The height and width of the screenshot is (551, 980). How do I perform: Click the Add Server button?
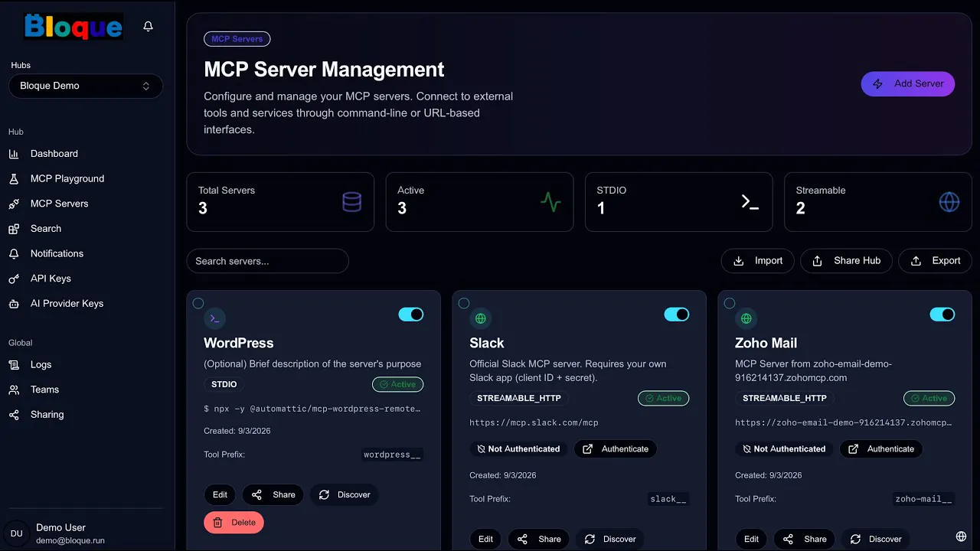908,84
